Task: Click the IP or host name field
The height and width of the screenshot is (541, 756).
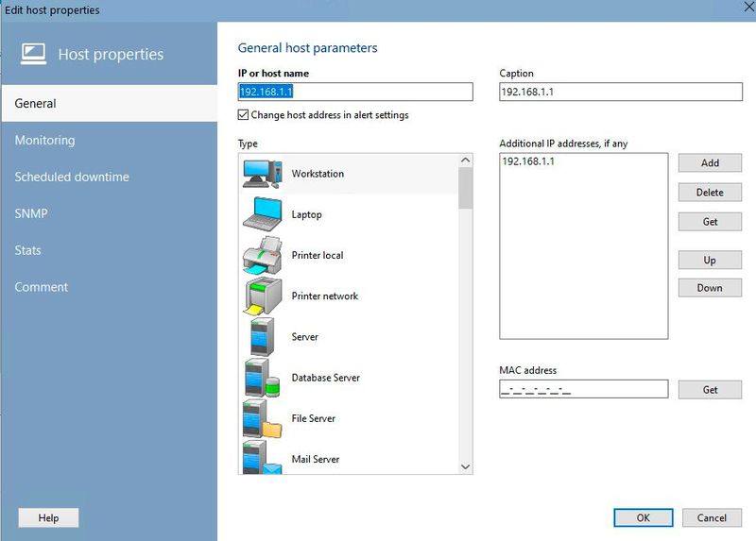Action: coord(355,92)
